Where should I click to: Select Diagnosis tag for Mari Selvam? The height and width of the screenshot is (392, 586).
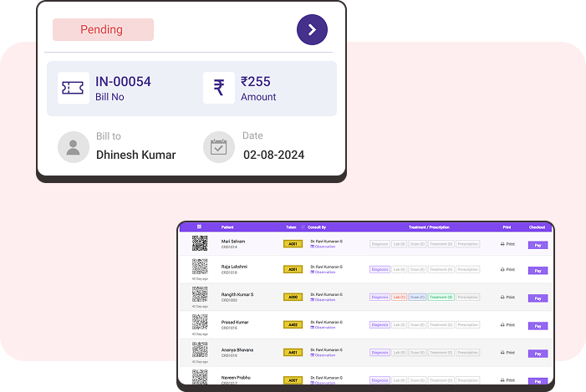click(380, 244)
